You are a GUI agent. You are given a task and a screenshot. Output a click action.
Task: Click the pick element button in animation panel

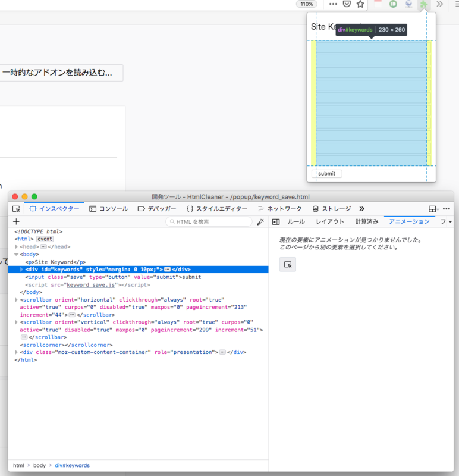[288, 264]
